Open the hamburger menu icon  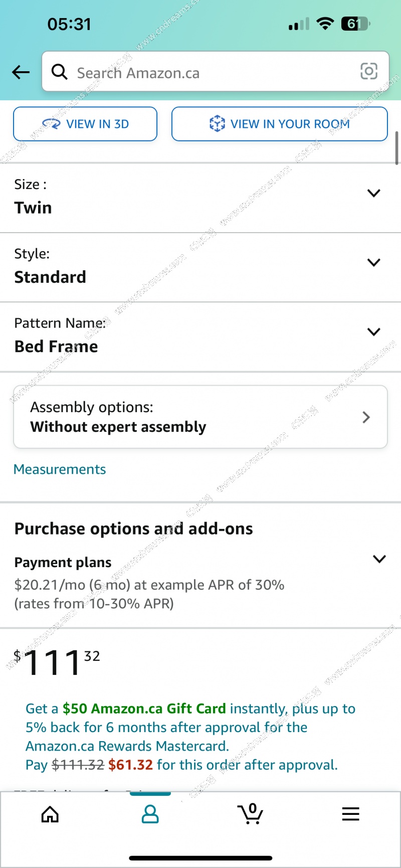tap(350, 814)
